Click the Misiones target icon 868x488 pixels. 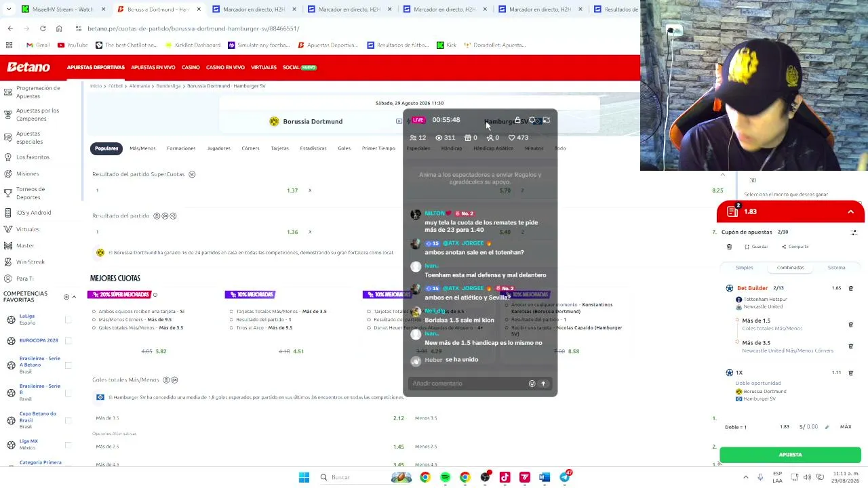click(x=8, y=174)
